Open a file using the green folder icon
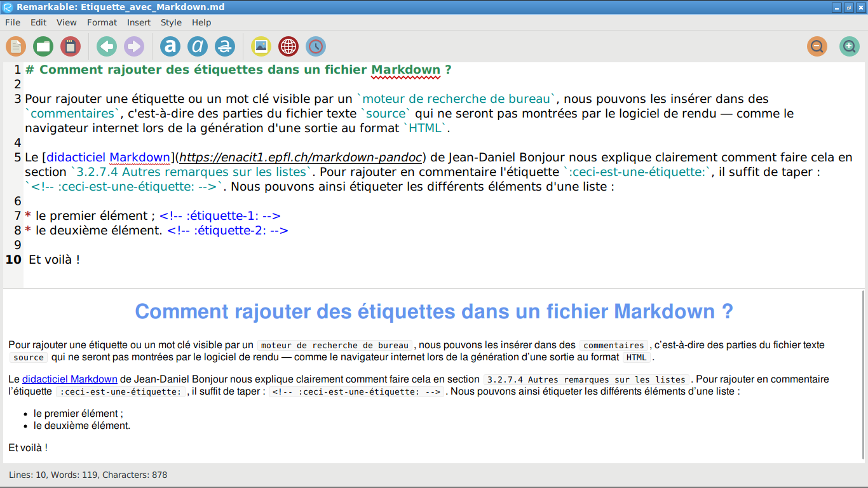Image resolution: width=868 pixels, height=488 pixels. tap(43, 46)
